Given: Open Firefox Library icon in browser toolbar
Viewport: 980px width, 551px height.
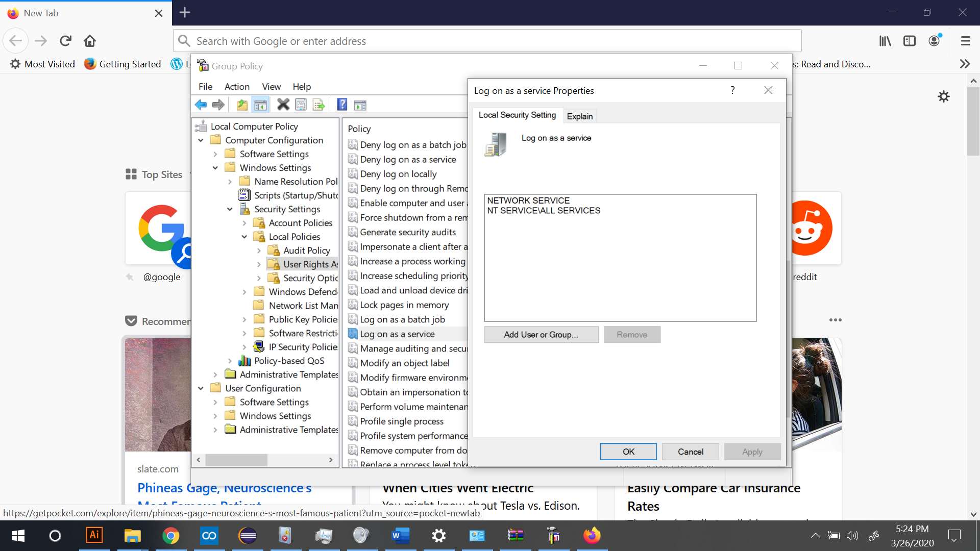Looking at the screenshot, I should (885, 41).
